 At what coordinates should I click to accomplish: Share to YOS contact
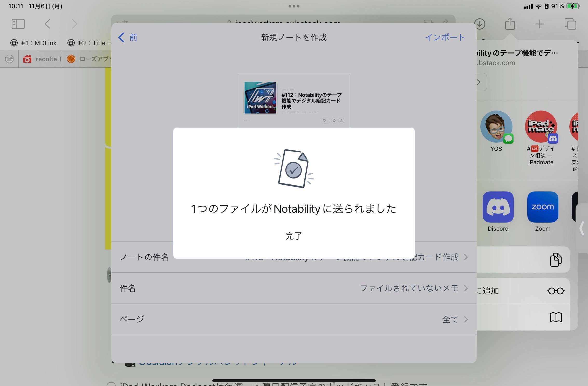[x=496, y=131]
